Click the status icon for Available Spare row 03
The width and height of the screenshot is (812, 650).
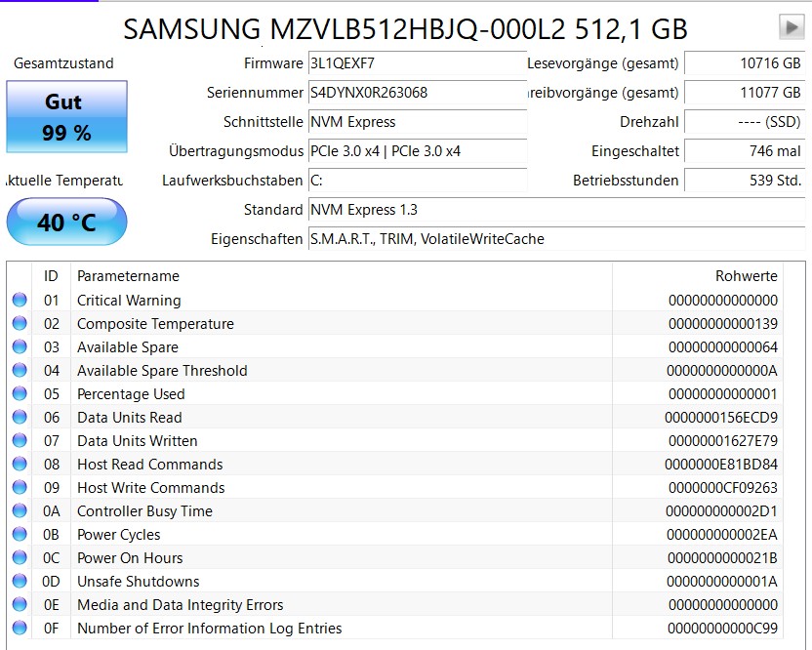(x=20, y=346)
